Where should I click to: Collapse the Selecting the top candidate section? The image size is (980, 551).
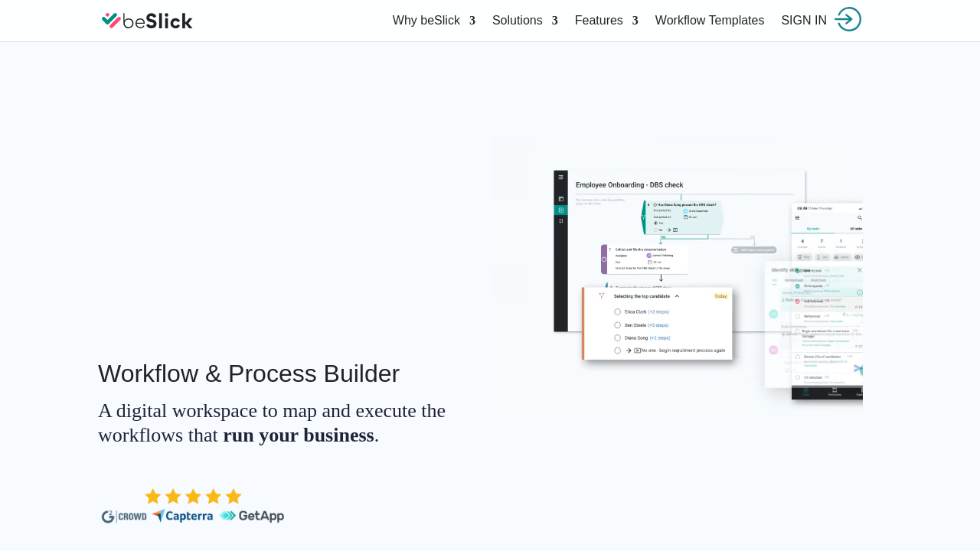tap(677, 295)
